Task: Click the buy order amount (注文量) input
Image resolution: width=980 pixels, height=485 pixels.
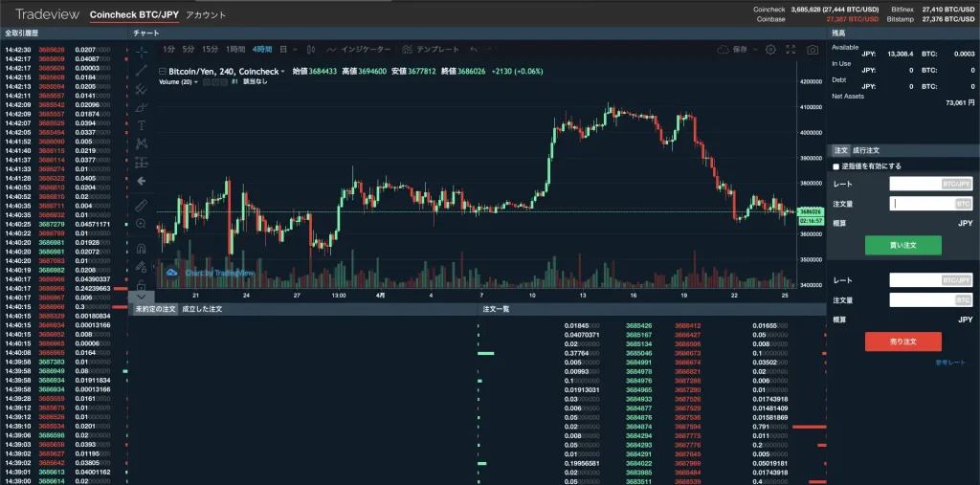Action: pyautogui.click(x=930, y=204)
